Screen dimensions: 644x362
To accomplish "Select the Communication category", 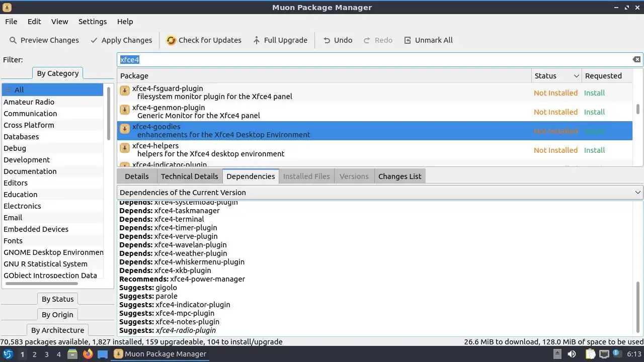I will pos(52,114).
